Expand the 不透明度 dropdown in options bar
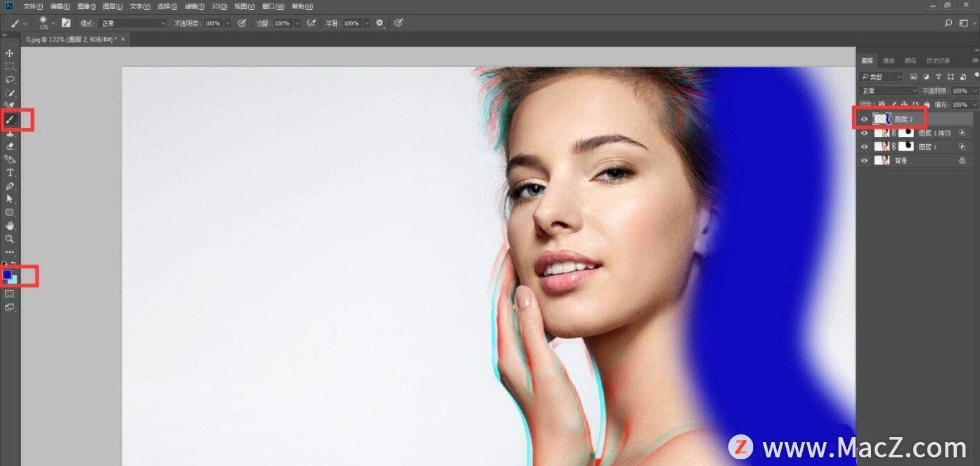Image resolution: width=980 pixels, height=466 pixels. (227, 23)
